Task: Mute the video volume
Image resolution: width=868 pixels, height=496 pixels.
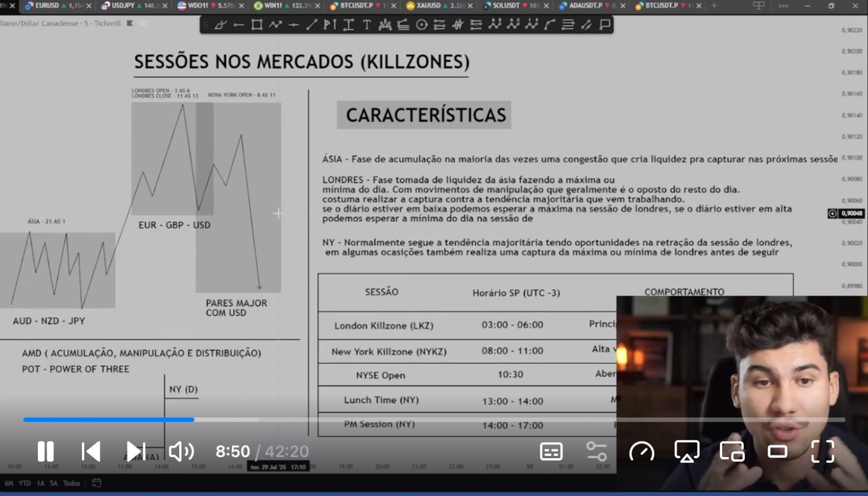Action: point(181,451)
